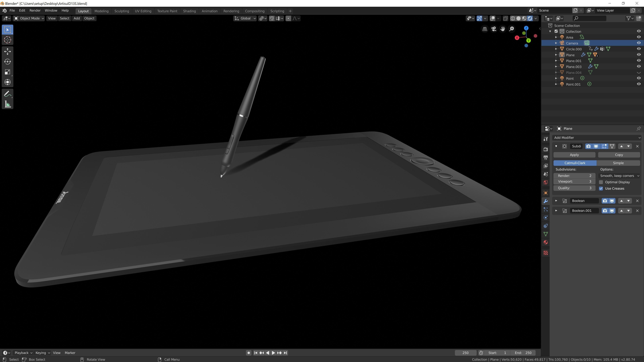Open the Particles properties tab
This screenshot has width=644, height=362.
(x=546, y=209)
